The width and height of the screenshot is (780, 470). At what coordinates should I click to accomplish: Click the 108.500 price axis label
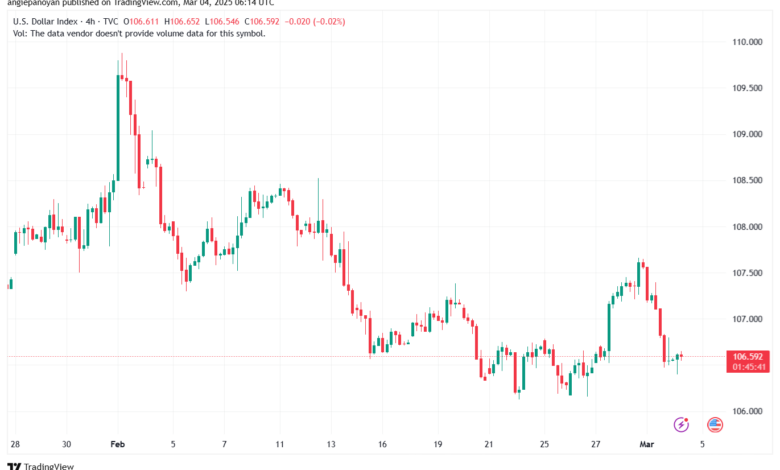pos(747,181)
